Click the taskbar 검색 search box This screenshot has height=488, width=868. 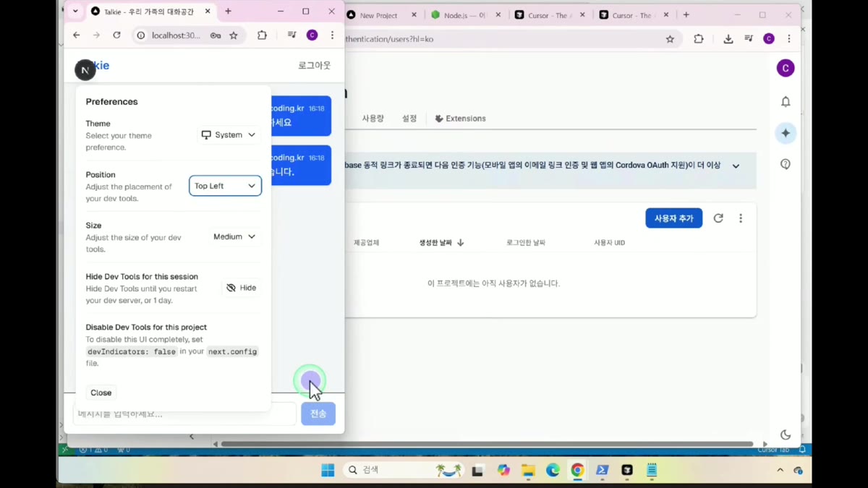click(x=404, y=470)
